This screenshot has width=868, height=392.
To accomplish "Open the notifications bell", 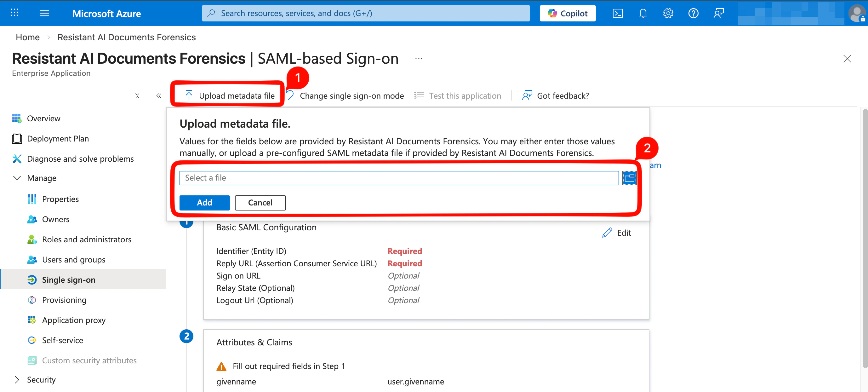I will pyautogui.click(x=642, y=13).
